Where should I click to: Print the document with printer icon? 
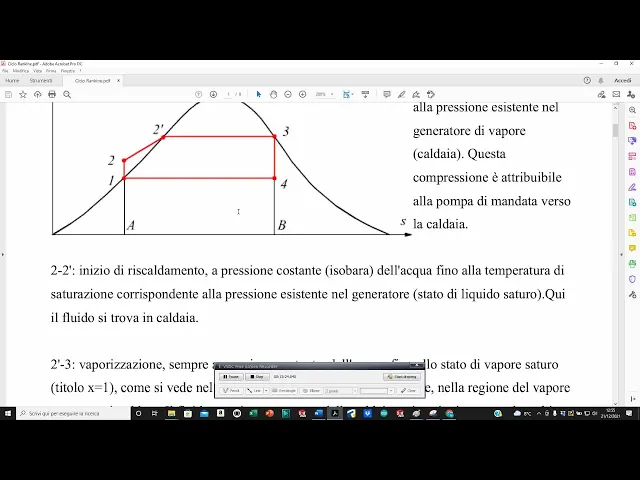52,95
